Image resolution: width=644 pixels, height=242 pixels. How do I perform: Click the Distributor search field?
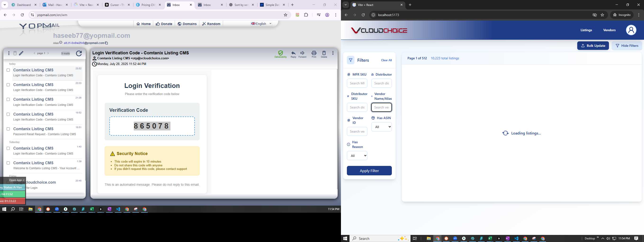point(381,83)
